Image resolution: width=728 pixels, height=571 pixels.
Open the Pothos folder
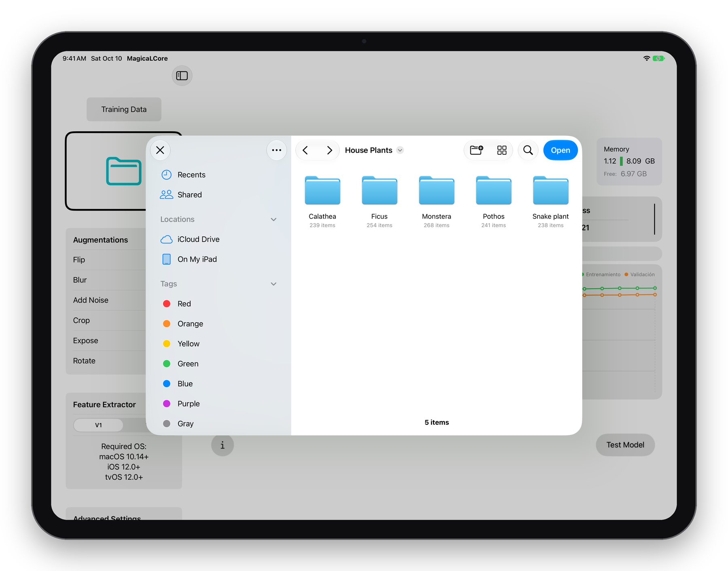coord(493,202)
